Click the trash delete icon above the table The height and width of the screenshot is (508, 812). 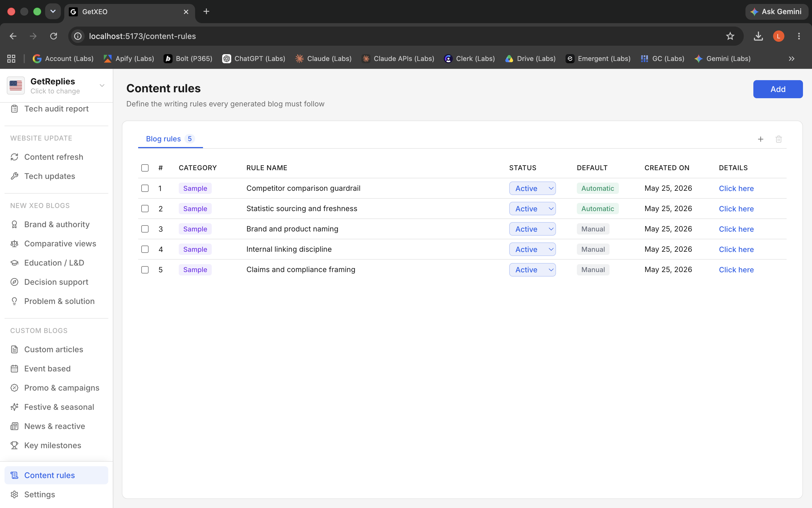779,139
